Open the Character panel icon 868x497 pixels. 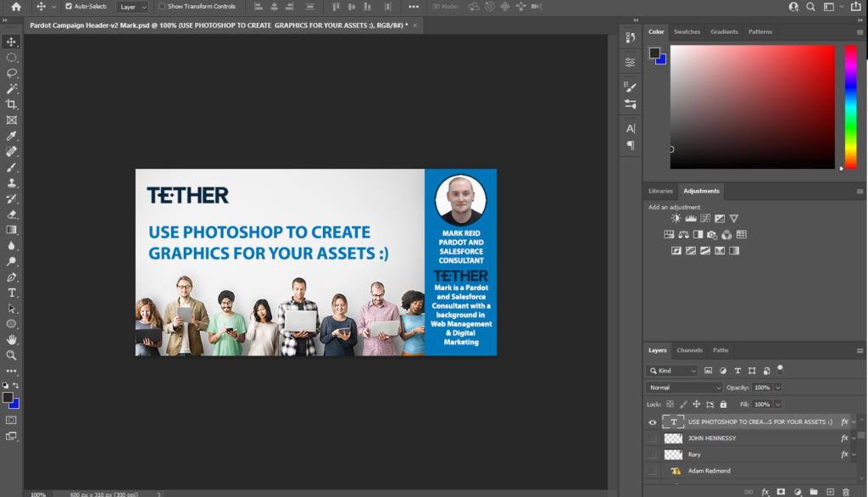[631, 129]
